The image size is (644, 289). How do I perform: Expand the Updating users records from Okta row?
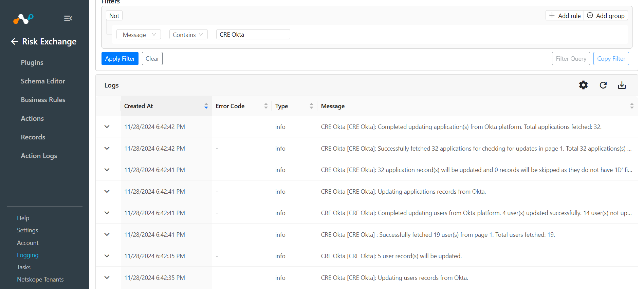(x=107, y=277)
